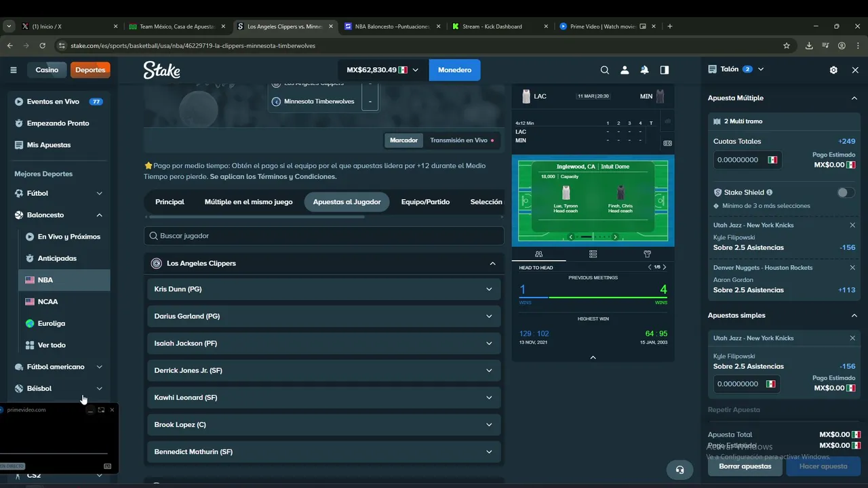Switch to Marcador view
The width and height of the screenshot is (868, 488).
tap(403, 140)
